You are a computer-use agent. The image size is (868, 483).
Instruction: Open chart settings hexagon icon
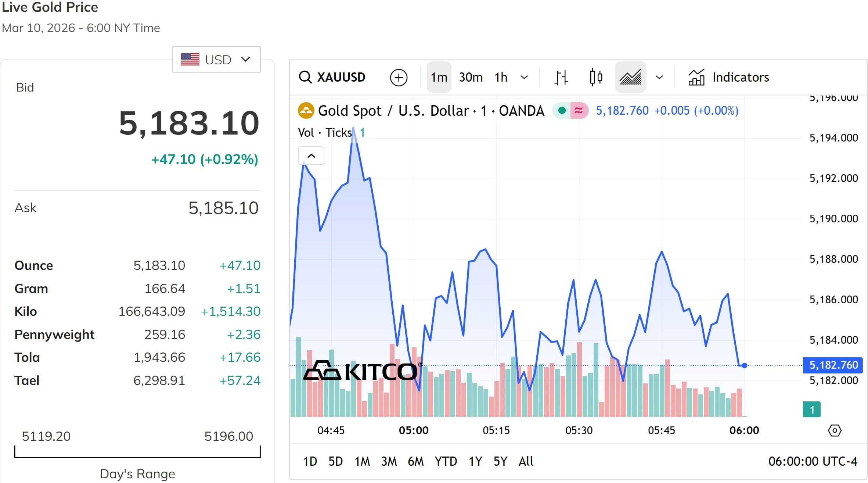coord(835,430)
